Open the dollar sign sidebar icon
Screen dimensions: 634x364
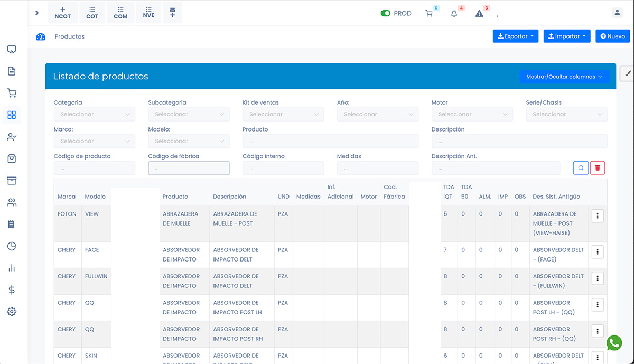[12, 290]
